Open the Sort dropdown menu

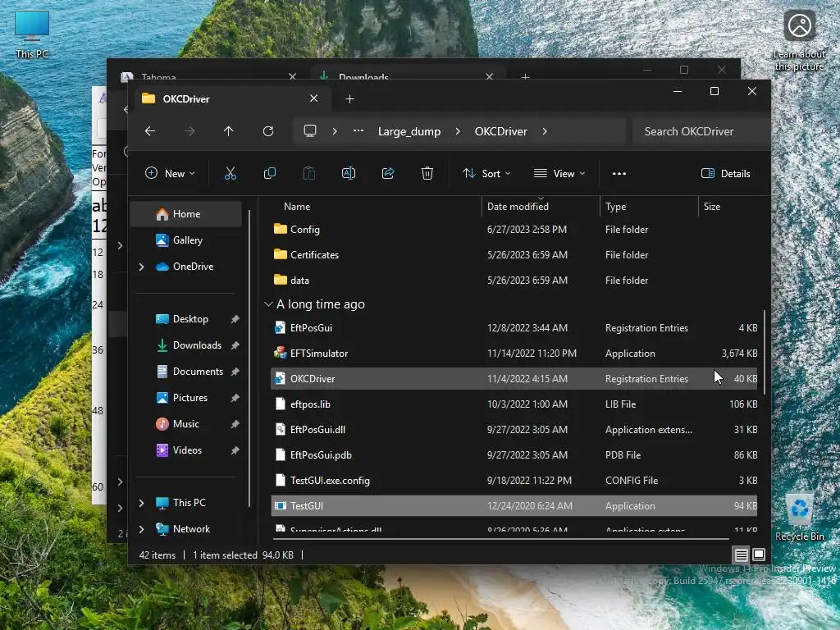pyautogui.click(x=486, y=174)
